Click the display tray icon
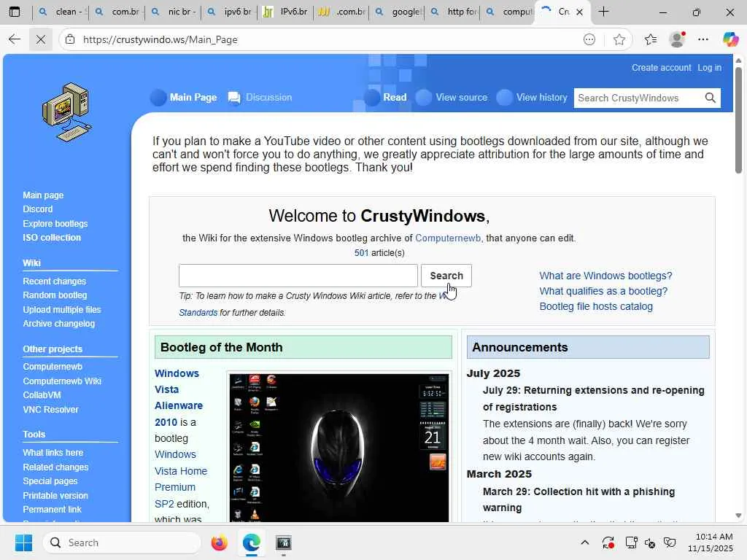747x560 pixels. 631,542
